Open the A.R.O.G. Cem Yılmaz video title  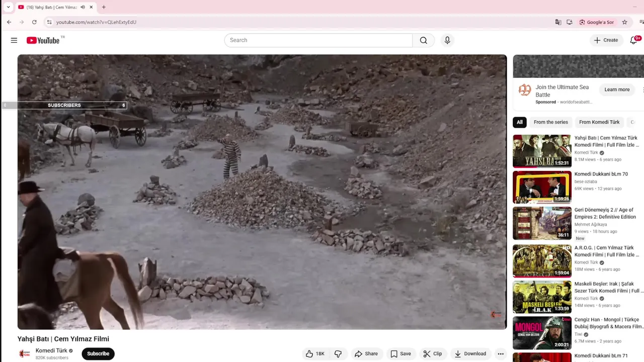coord(607,251)
